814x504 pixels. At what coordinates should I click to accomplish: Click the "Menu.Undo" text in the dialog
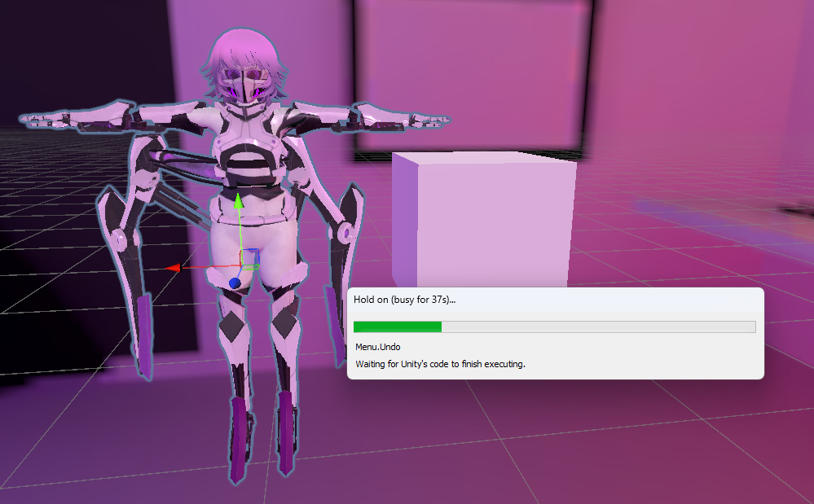(377, 347)
